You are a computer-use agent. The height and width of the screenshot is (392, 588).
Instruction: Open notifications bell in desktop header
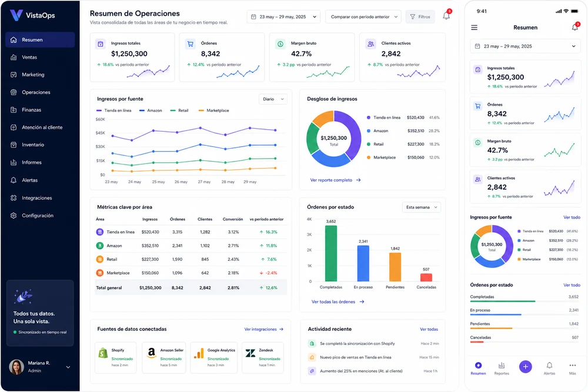coord(446,16)
